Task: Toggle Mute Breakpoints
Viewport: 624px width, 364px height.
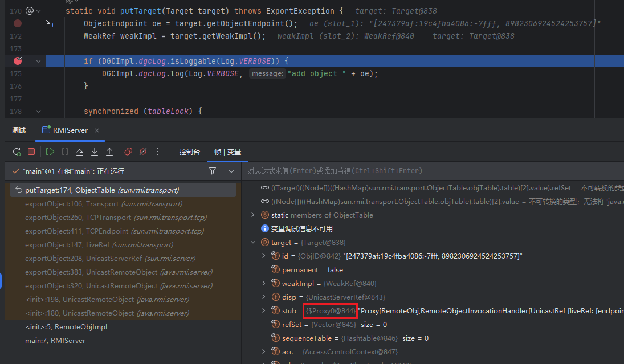Action: (x=143, y=152)
